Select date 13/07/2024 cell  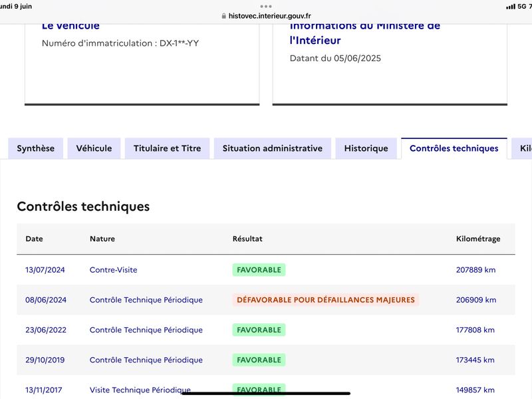click(x=45, y=270)
